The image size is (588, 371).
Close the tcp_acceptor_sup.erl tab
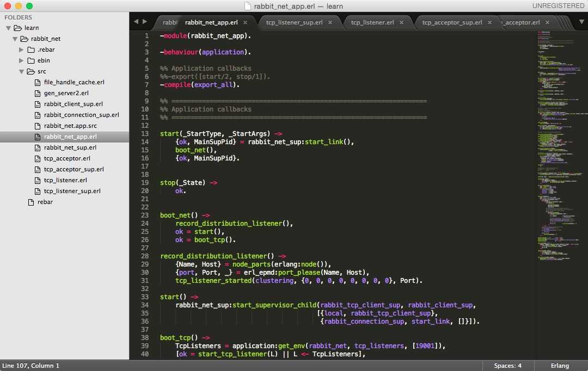(490, 22)
